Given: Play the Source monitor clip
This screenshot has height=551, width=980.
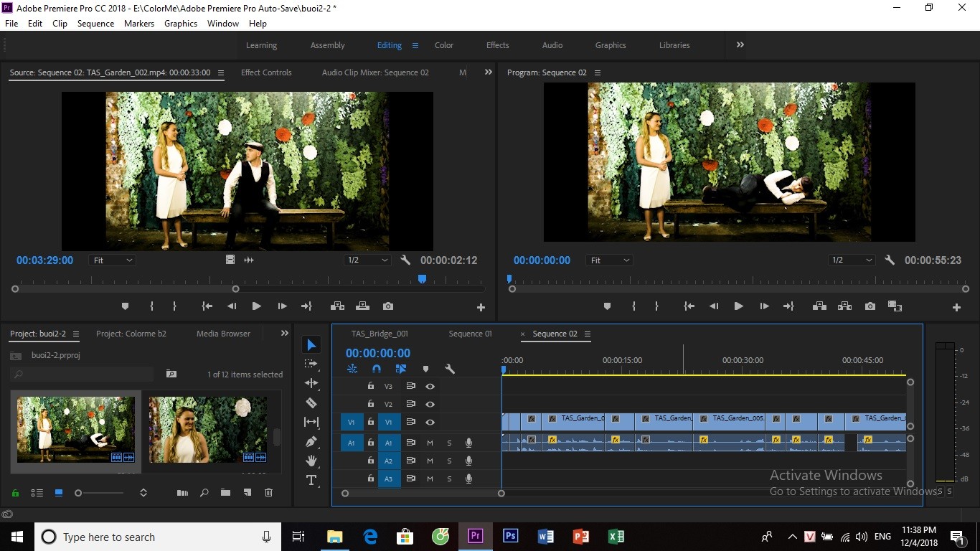Looking at the screenshot, I should [256, 306].
